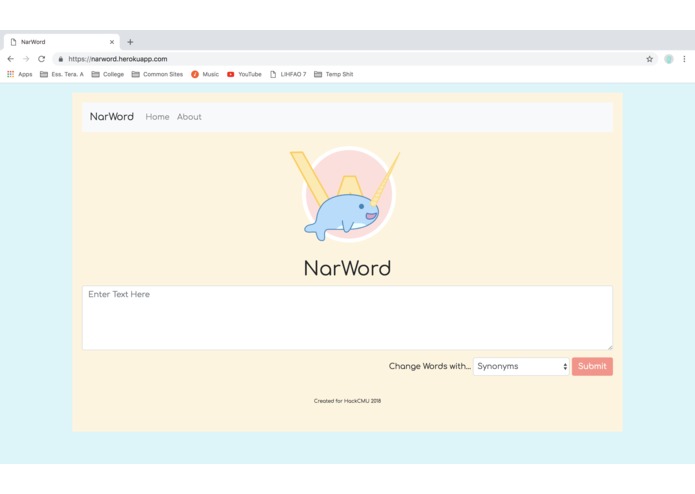Go to the About nav link

(189, 117)
